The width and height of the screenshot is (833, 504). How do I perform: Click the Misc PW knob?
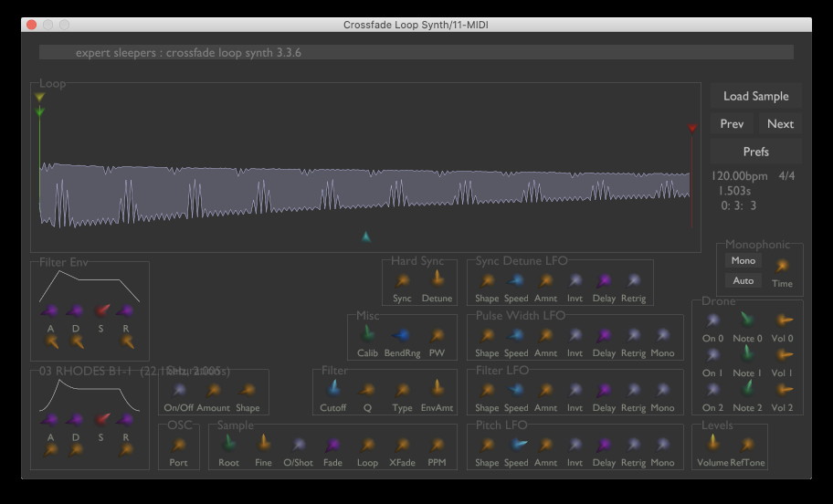(x=437, y=335)
